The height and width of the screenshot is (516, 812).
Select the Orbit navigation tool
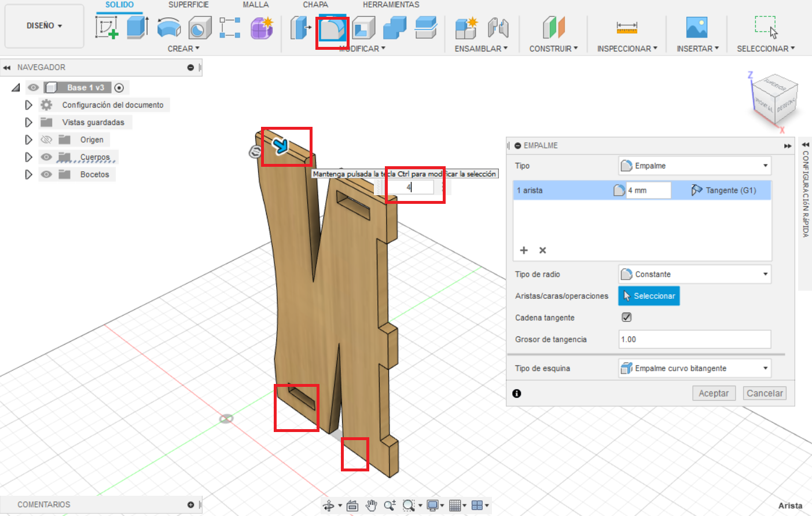tap(329, 506)
